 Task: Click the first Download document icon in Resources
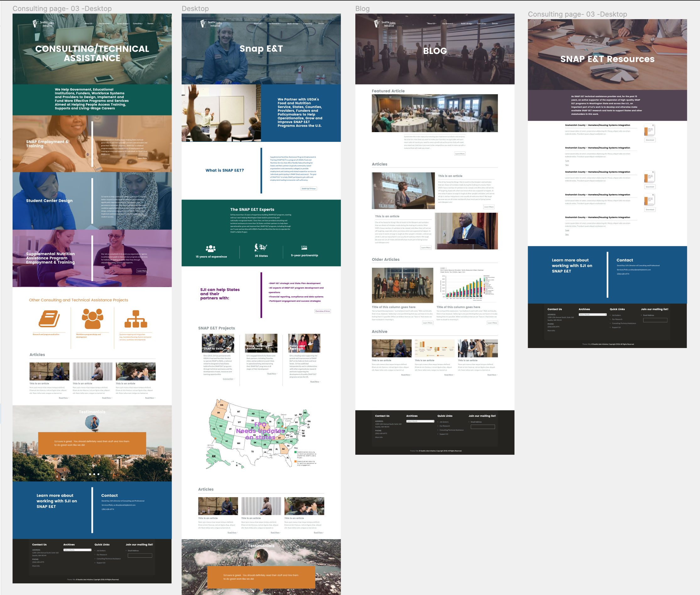649,130
